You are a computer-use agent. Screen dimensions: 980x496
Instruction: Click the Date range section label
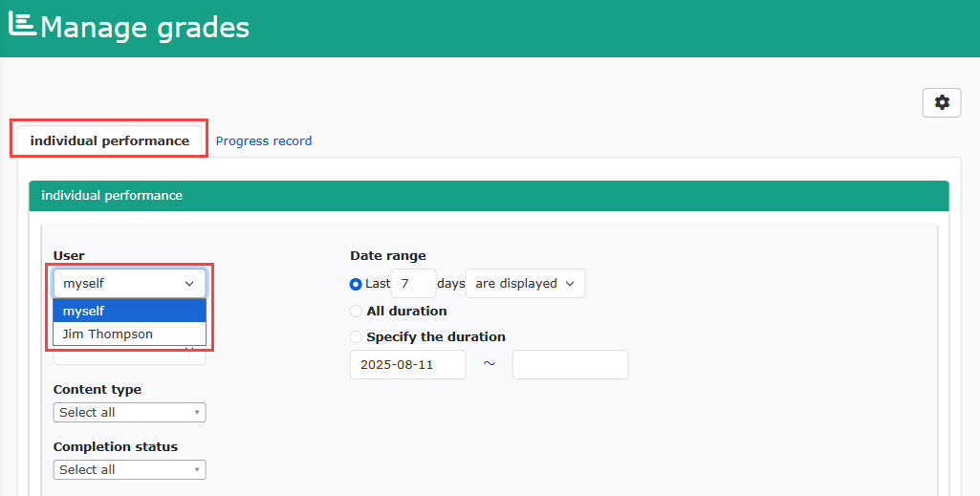[388, 255]
